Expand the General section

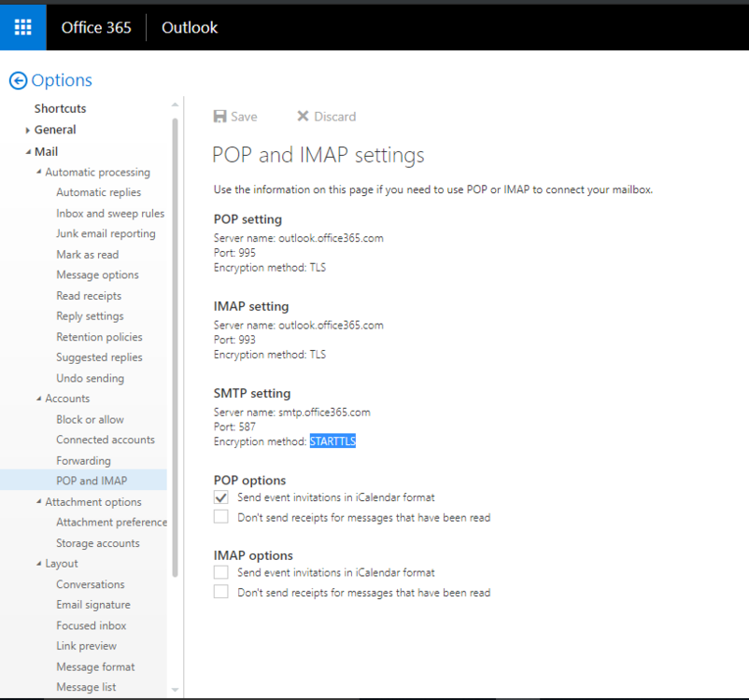tap(28, 131)
